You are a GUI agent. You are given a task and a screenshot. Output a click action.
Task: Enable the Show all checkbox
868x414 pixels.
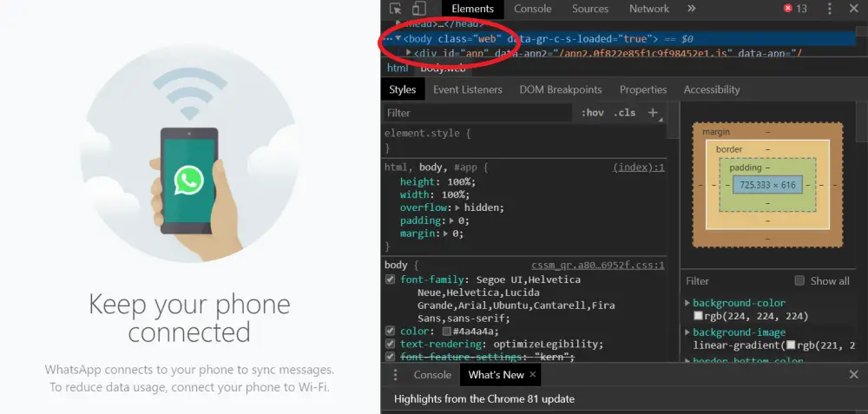[x=799, y=280]
